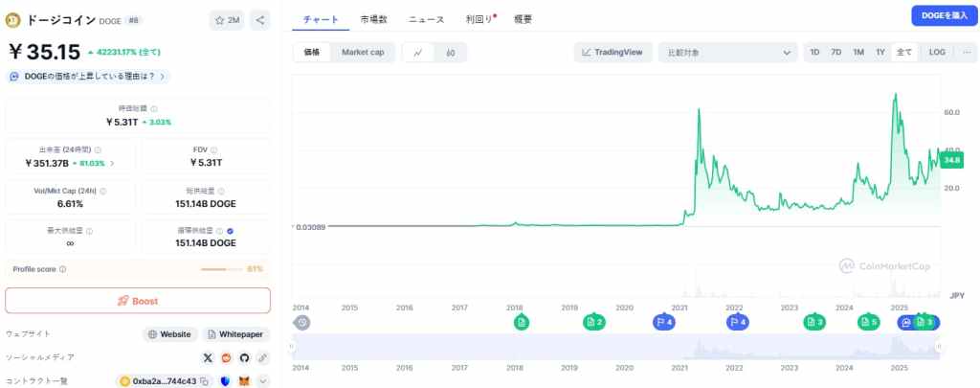
Task: Click the ¥351.37B volume value
Action: 47,163
